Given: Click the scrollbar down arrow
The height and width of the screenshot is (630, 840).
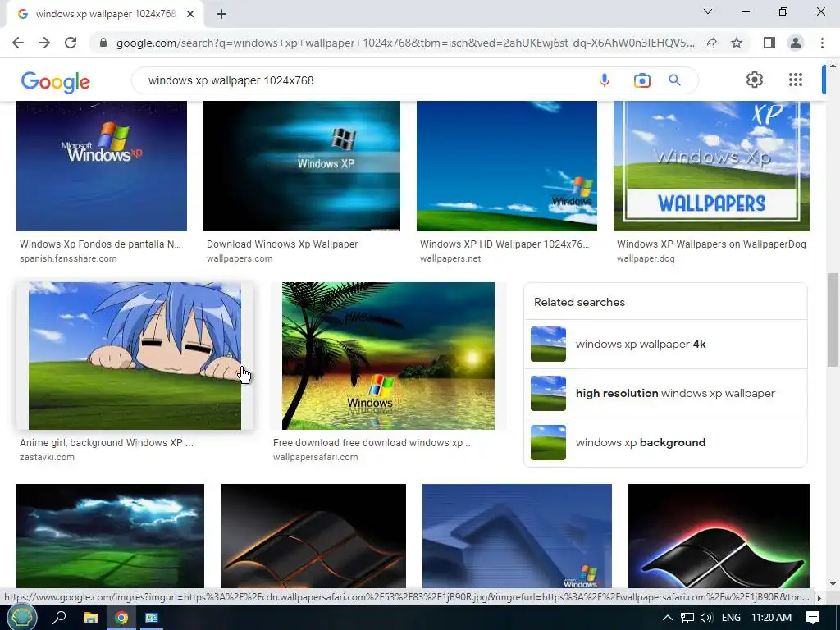Looking at the screenshot, I should [x=833, y=584].
